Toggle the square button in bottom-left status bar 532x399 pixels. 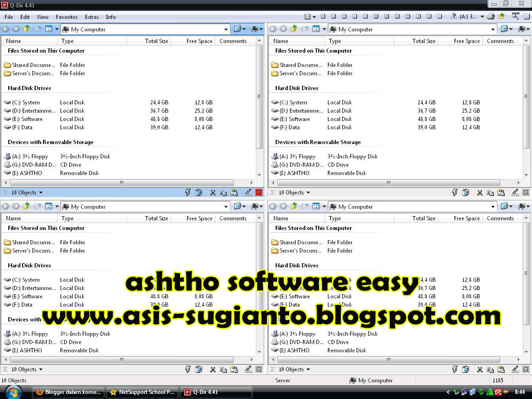point(259,369)
